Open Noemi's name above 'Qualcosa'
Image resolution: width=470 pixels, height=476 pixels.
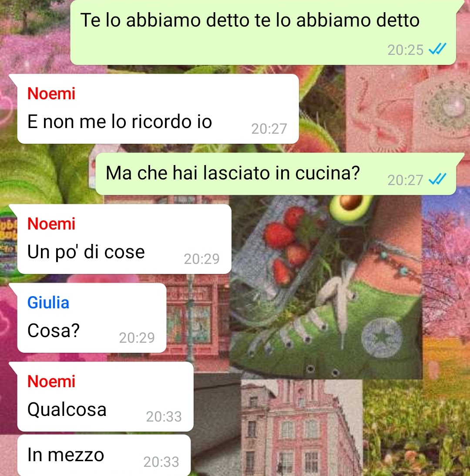tap(51, 381)
